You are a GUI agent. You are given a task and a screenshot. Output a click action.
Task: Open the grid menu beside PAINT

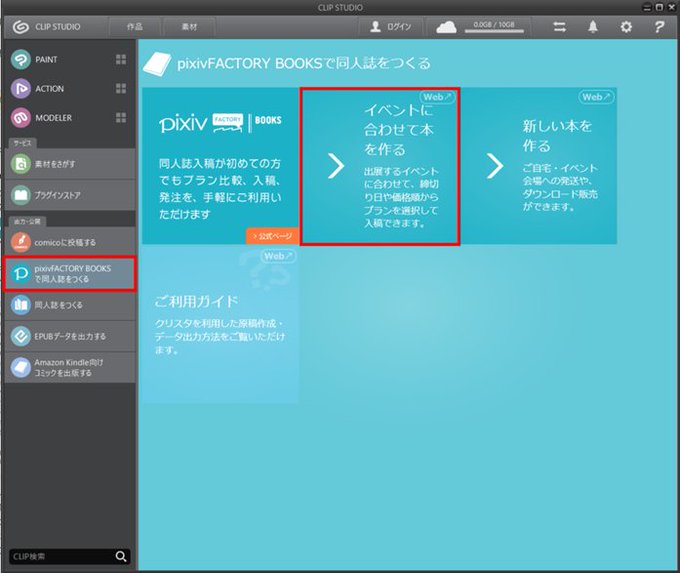click(121, 59)
